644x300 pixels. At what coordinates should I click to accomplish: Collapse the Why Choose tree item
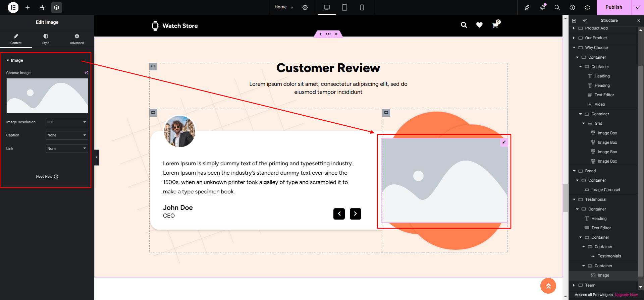574,48
